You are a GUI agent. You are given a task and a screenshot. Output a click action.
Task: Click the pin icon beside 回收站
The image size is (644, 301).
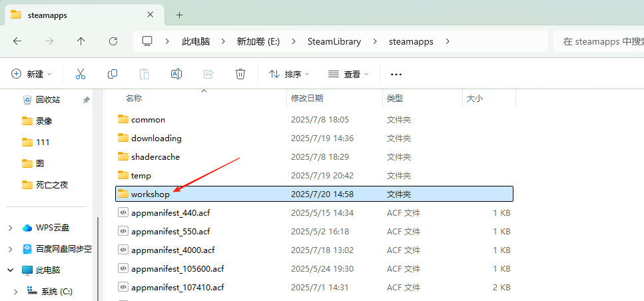(x=87, y=100)
